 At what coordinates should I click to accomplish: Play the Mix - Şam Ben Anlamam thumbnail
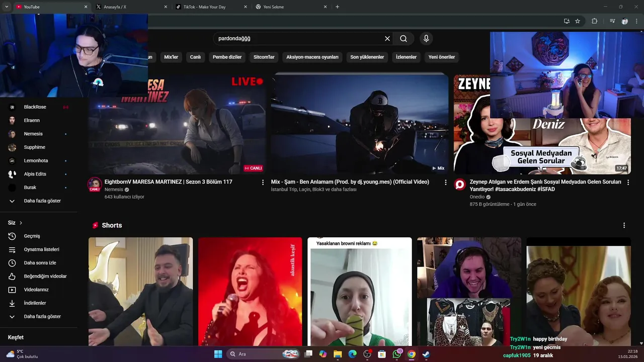(359, 124)
